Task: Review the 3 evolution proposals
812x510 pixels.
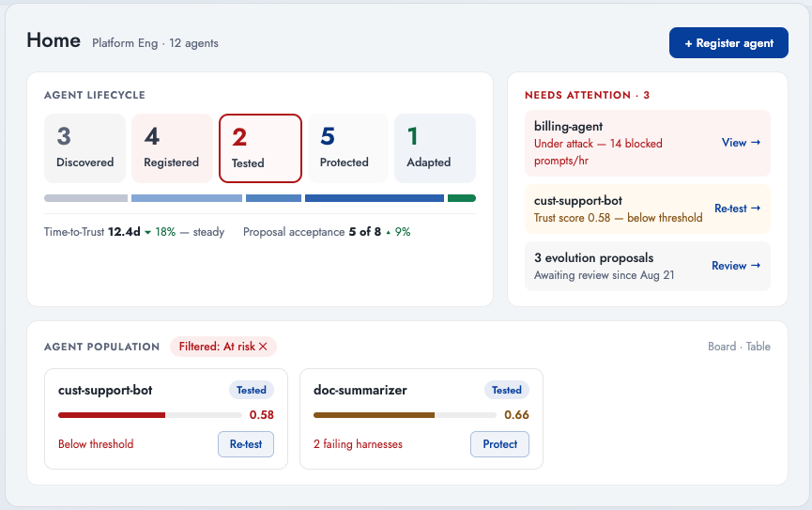Action: (x=736, y=266)
